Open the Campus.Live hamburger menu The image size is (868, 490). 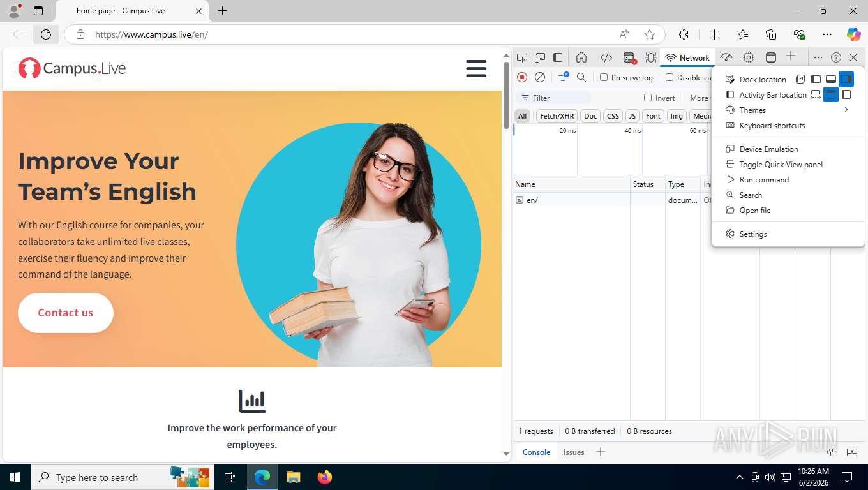pyautogui.click(x=476, y=68)
